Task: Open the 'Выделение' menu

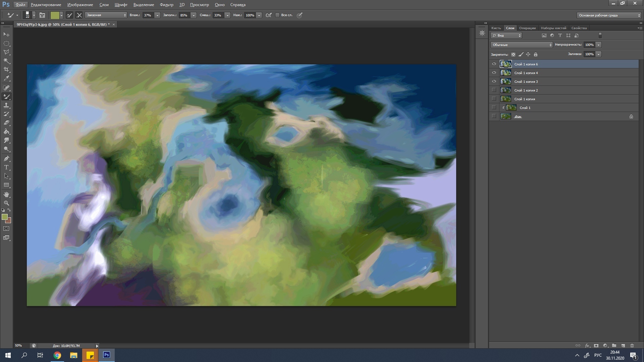Action: 144,5
